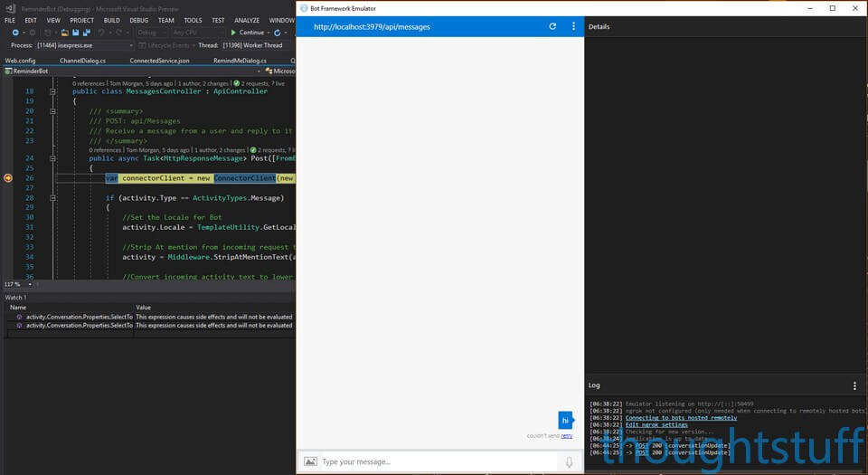Click the Visual Studio logo icon in title bar
This screenshot has height=475, width=868.
(x=10, y=8)
